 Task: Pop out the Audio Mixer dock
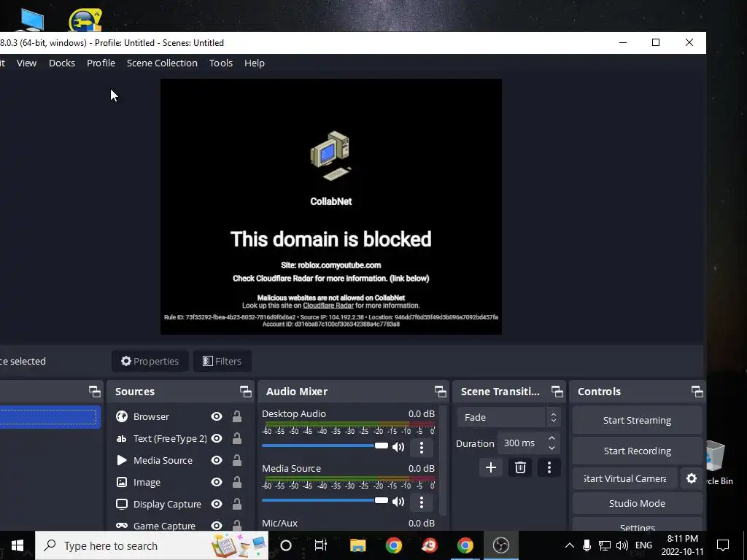441,392
